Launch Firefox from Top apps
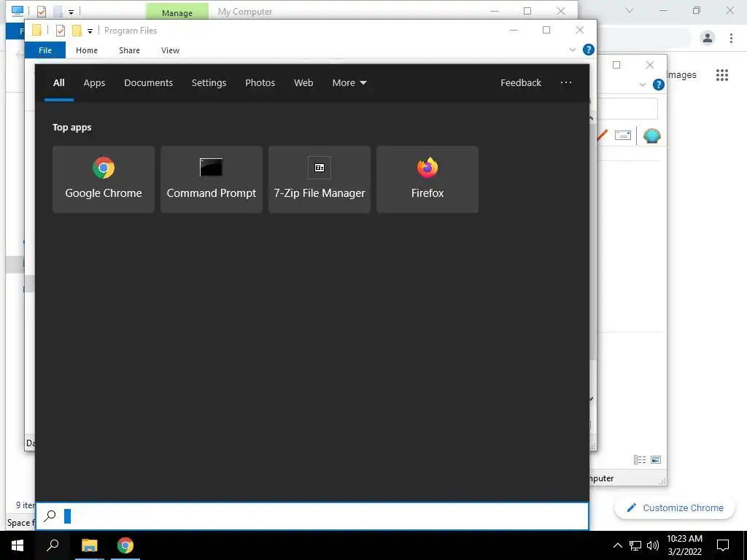The height and width of the screenshot is (560, 747). 427,179
